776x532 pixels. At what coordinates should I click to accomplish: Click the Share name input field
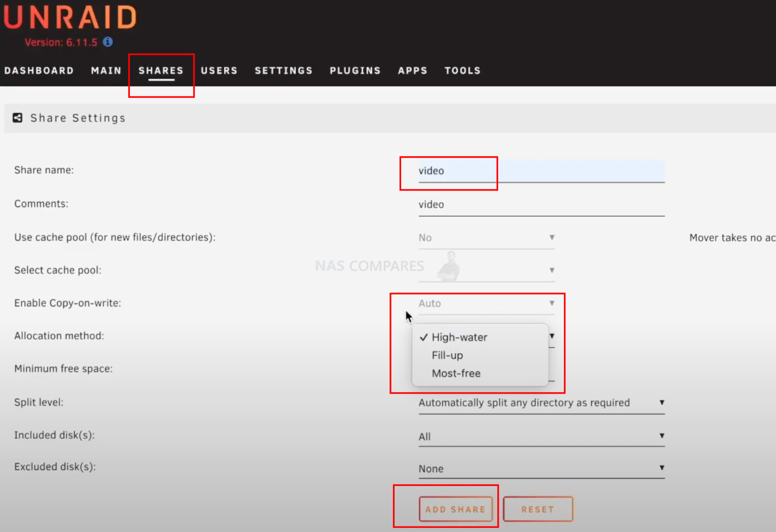click(x=505, y=171)
